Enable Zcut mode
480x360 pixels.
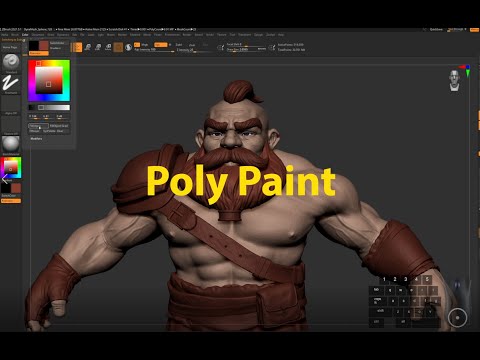pyautogui.click(x=205, y=45)
